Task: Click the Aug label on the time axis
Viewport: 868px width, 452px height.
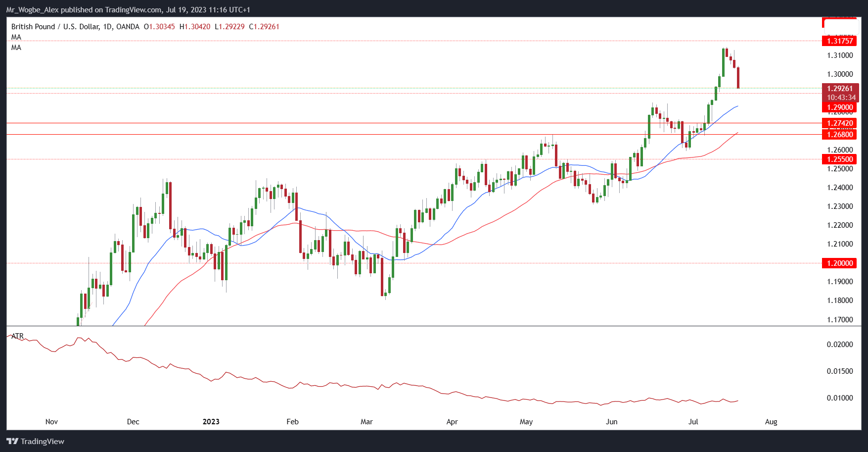Action: coord(771,422)
